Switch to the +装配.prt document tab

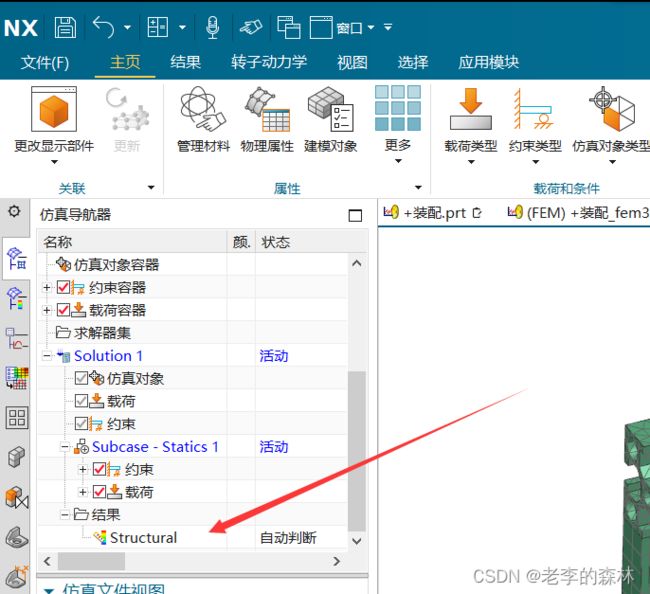pyautogui.click(x=432, y=213)
